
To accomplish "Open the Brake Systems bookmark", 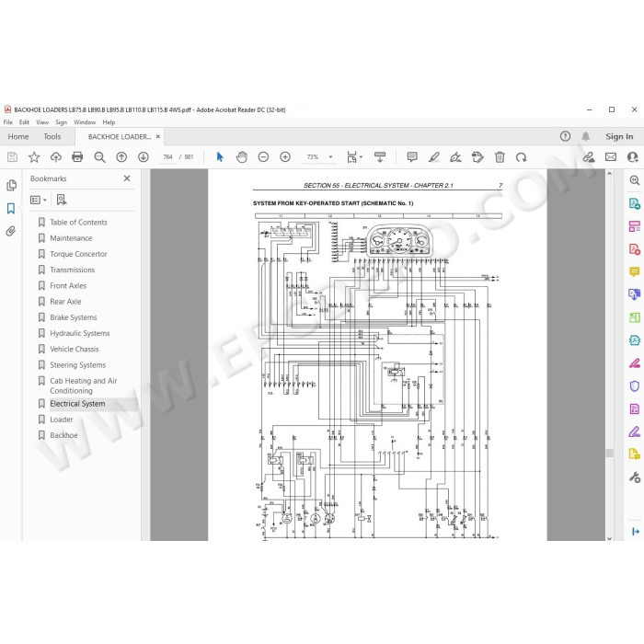I will point(73,317).
